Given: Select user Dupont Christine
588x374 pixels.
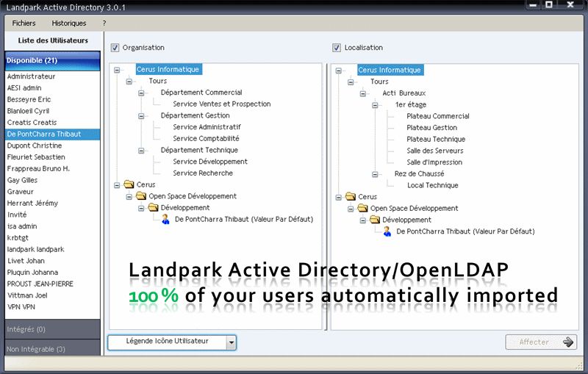Looking at the screenshot, I should tap(35, 145).
